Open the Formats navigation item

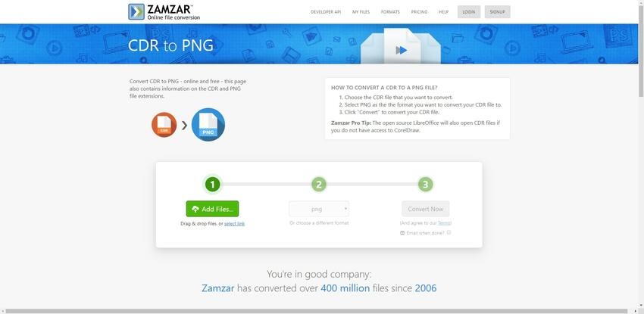point(390,12)
